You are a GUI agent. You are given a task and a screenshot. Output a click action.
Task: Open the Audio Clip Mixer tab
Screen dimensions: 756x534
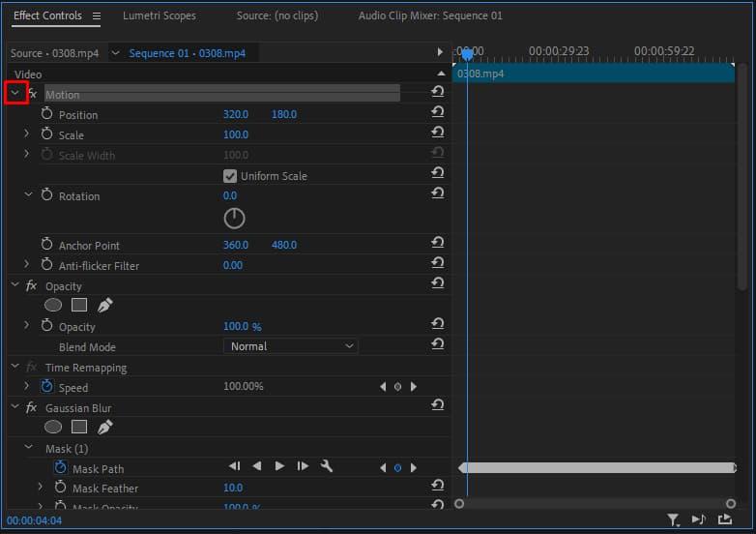(429, 16)
